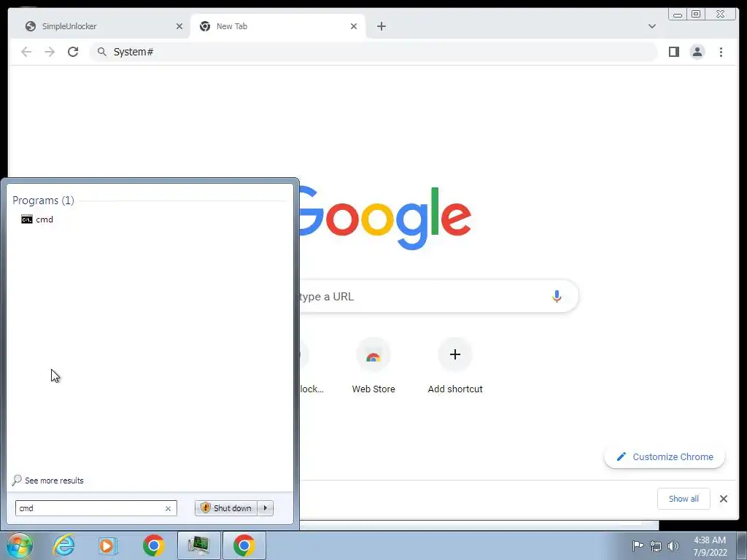Open the pinned Chrome taskbar icon next to Media Player
This screenshot has width=747, height=560.
click(x=153, y=545)
